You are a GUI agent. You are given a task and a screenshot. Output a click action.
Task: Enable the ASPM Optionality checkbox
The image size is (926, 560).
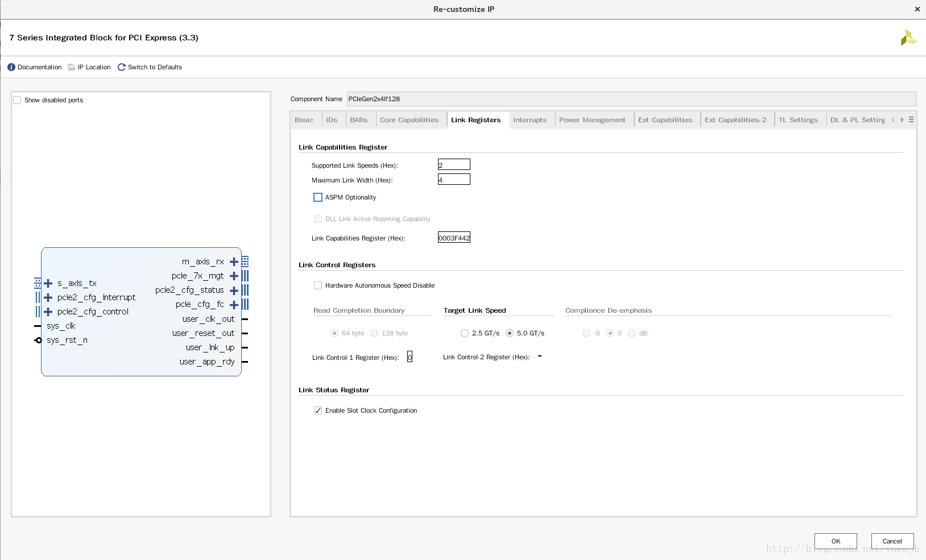point(318,197)
